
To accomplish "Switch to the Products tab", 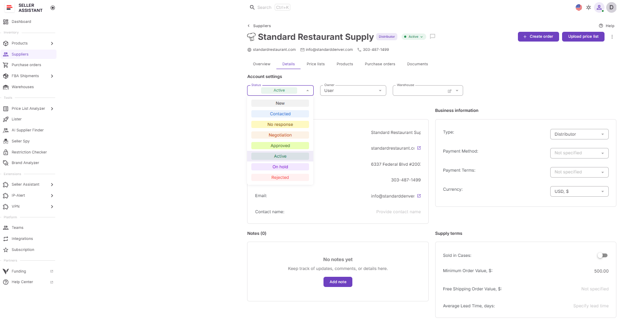I will (345, 64).
